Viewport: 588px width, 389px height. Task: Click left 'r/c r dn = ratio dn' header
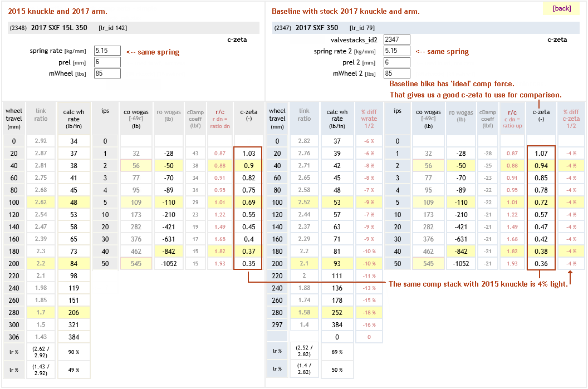pyautogui.click(x=220, y=119)
